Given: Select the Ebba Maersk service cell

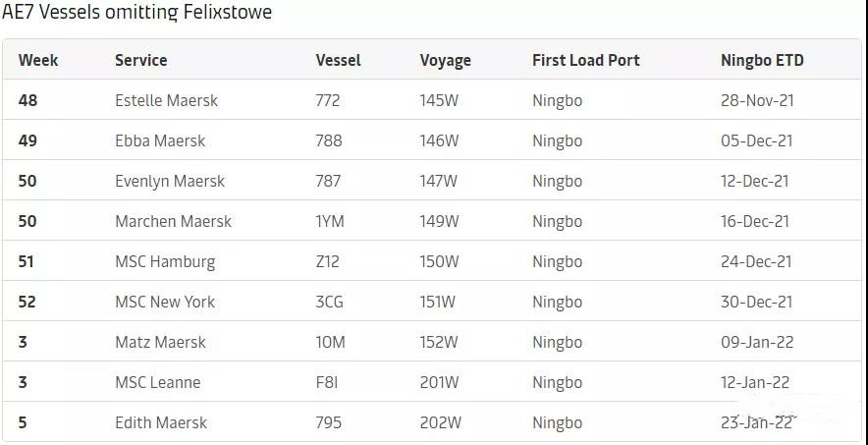Looking at the screenshot, I should tap(160, 140).
